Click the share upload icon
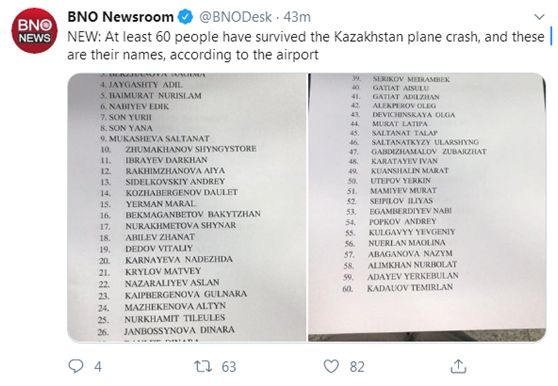The height and width of the screenshot is (386, 558). (458, 366)
